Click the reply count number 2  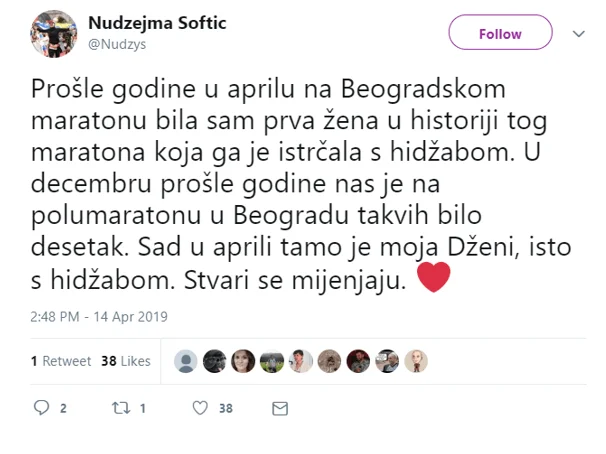click(x=63, y=408)
